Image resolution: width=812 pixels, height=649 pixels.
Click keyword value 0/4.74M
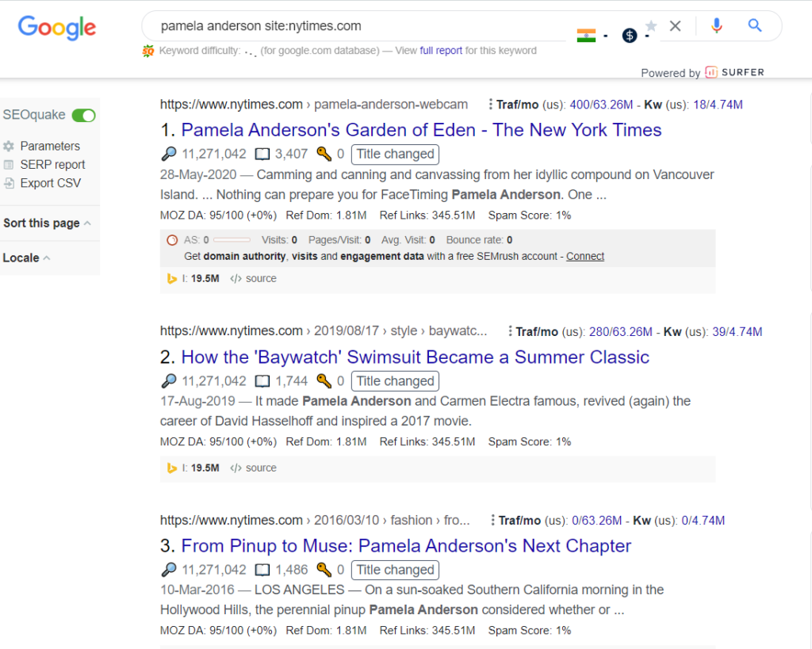pyautogui.click(x=703, y=521)
